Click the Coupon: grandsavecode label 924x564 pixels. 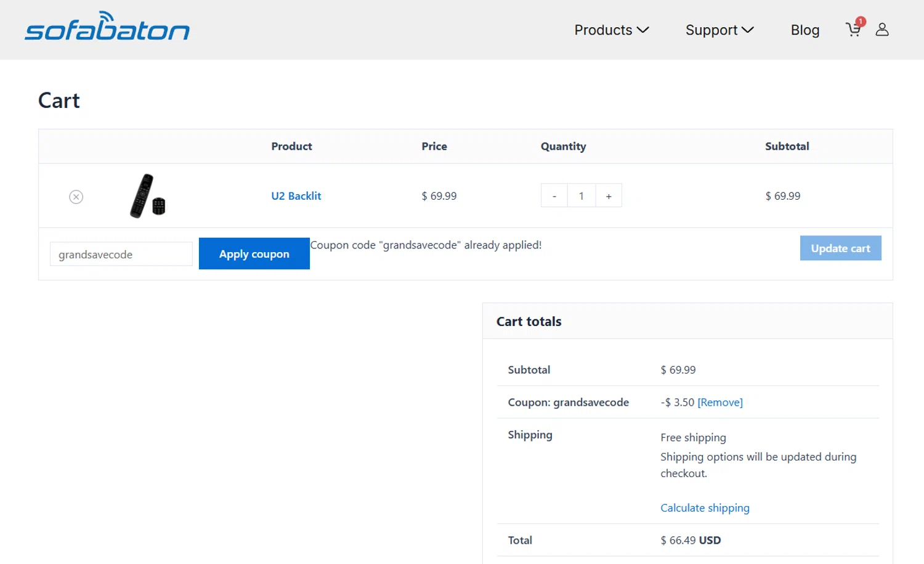[569, 403]
